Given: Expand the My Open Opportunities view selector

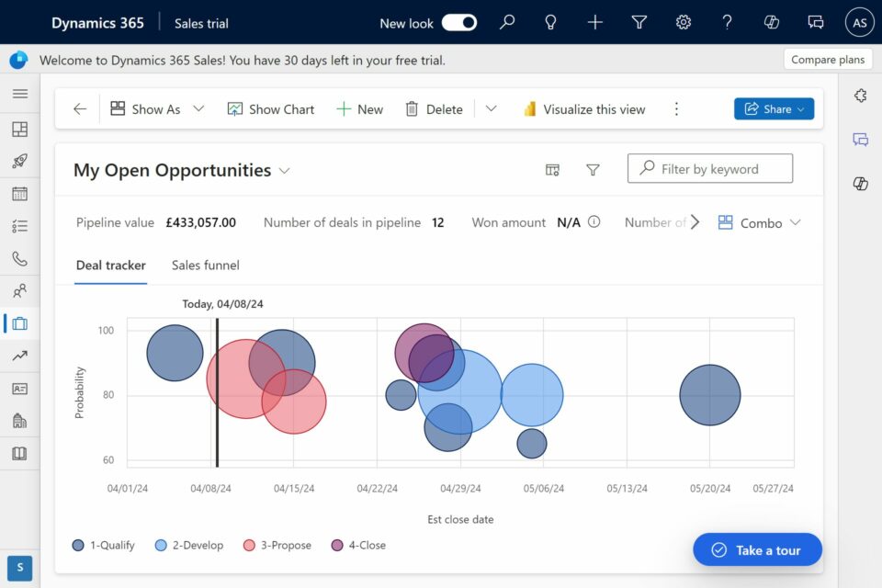Looking at the screenshot, I should (285, 171).
